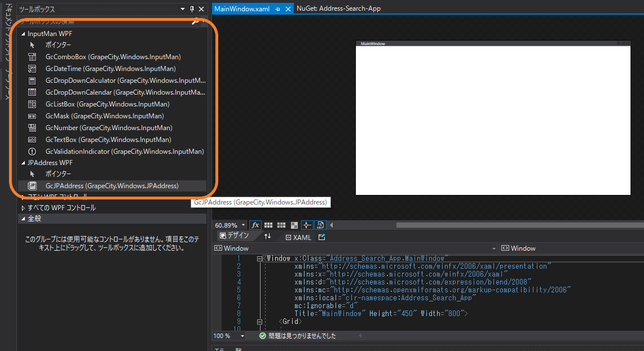Click the designer horizontal scrollbar
Image resolution: width=644 pixels, height=351 pixels.
point(520,225)
